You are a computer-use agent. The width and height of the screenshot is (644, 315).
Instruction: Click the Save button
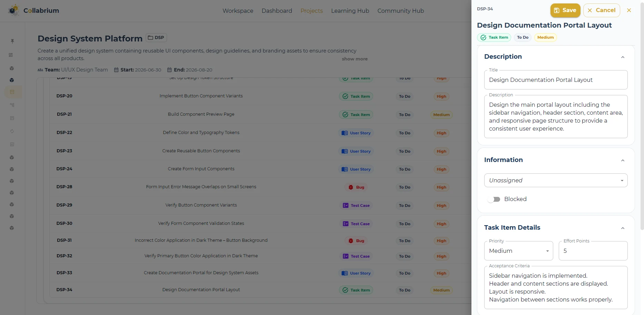click(x=565, y=10)
